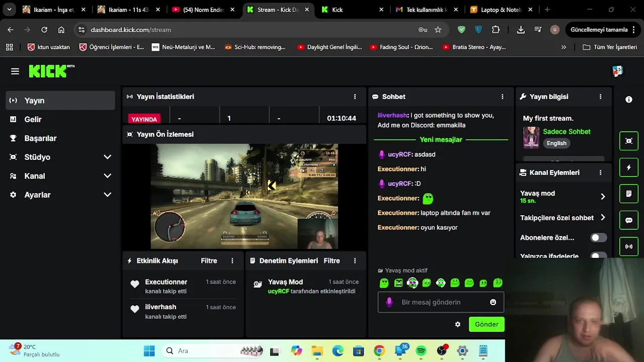Click the Gönder send button

tap(487, 324)
